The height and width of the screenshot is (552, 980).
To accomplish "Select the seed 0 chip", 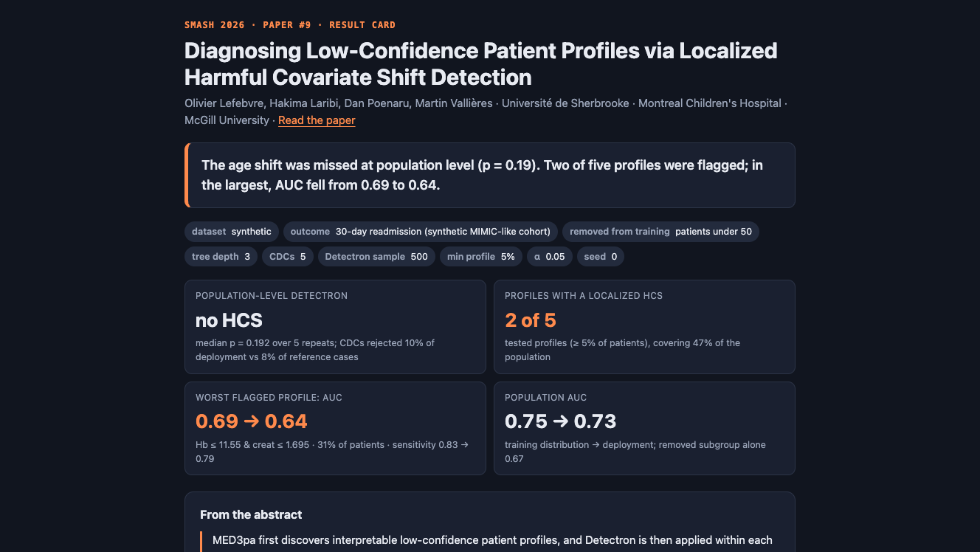I will point(601,257).
